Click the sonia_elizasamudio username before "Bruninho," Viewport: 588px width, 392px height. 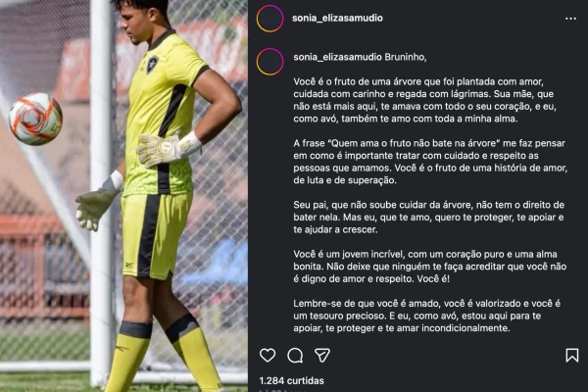click(x=337, y=57)
